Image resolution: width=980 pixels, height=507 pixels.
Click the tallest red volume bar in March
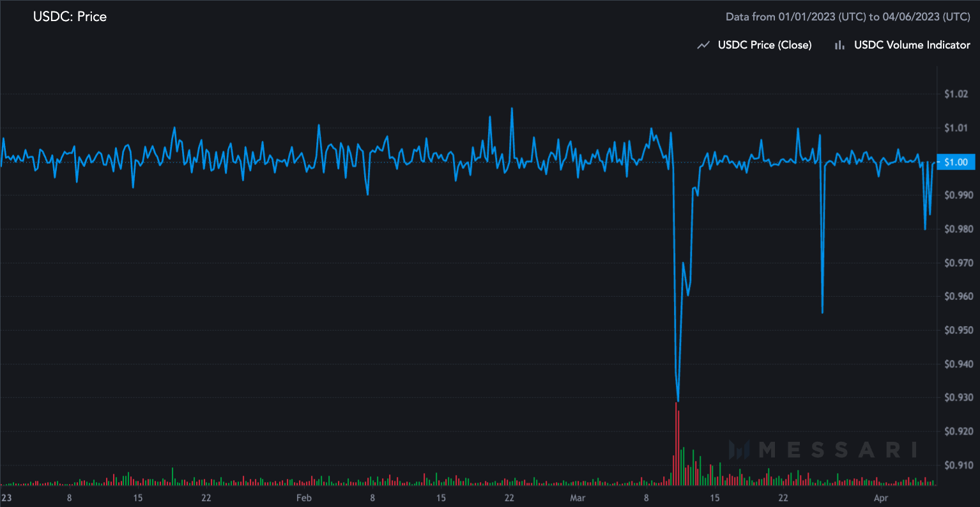tap(675, 444)
